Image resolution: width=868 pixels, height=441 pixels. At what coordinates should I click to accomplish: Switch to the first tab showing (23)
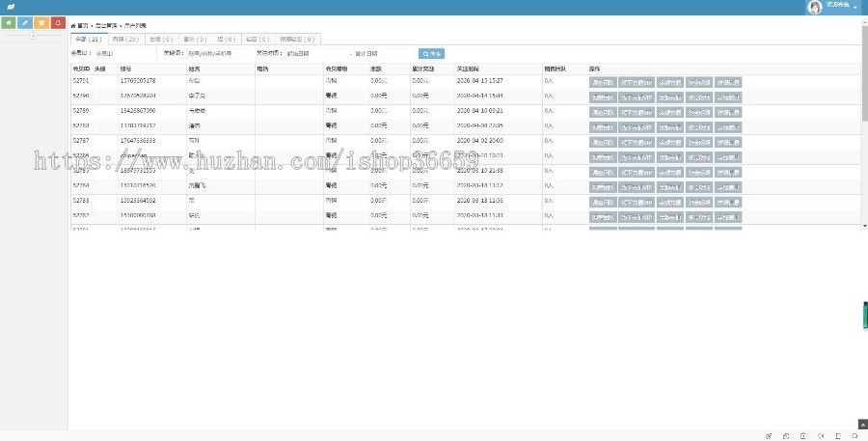[88, 40]
